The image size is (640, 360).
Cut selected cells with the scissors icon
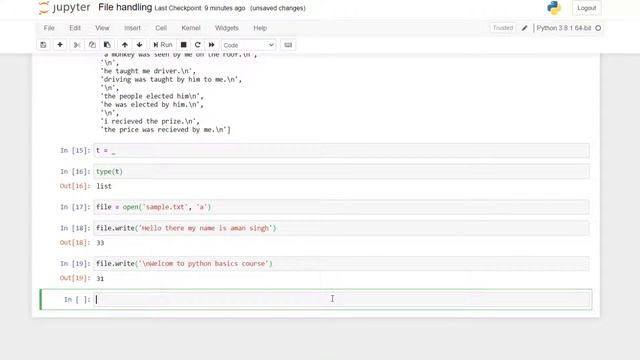point(77,45)
